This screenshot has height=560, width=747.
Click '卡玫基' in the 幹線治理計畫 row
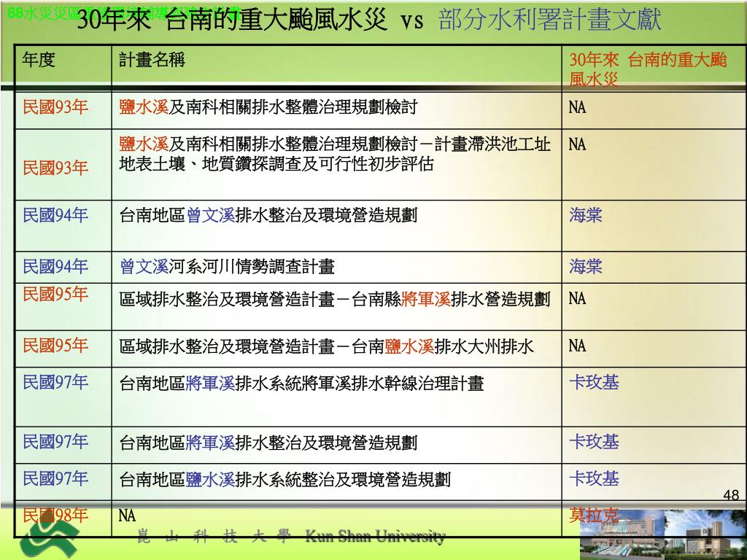(x=594, y=382)
